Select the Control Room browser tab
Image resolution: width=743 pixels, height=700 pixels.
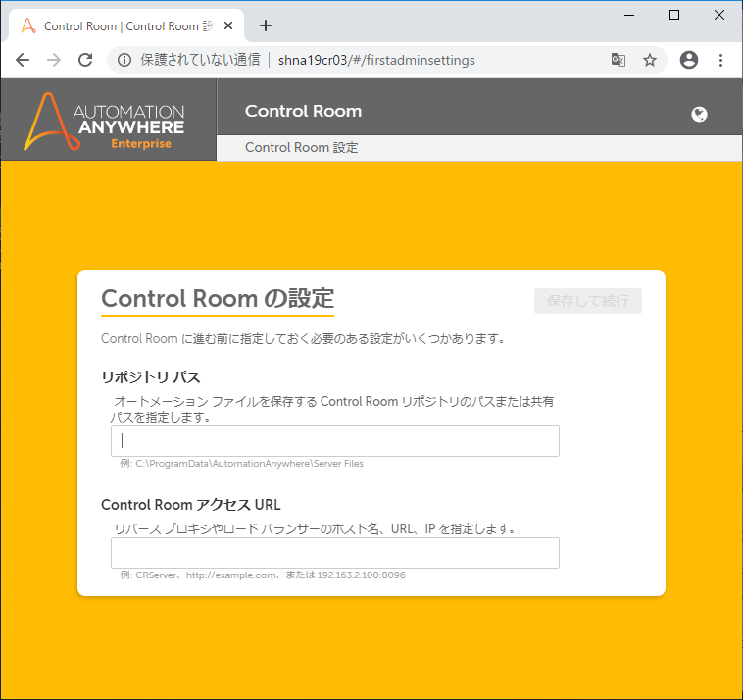pyautogui.click(x=126, y=26)
